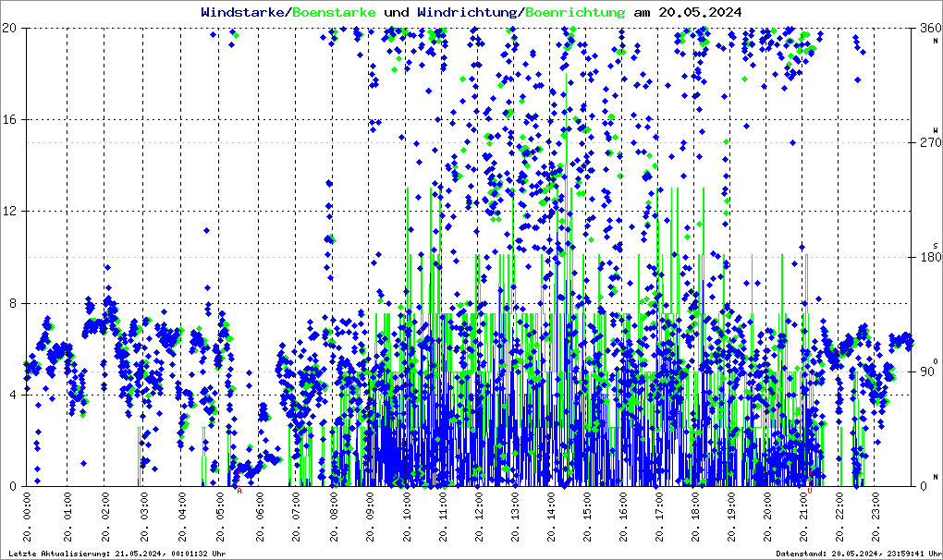Viewport: 943px width, 560px height.
Task: Click the Letzte Aktualisierung footer text
Action: 83,554
